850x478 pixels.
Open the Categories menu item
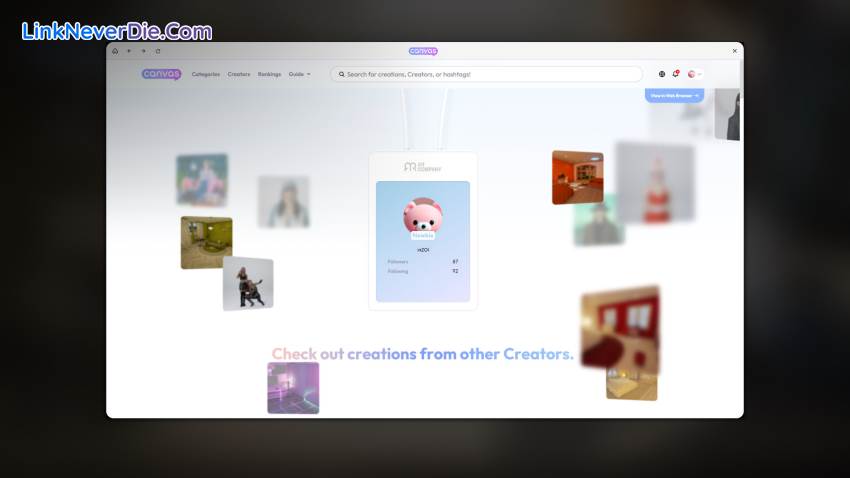[205, 74]
